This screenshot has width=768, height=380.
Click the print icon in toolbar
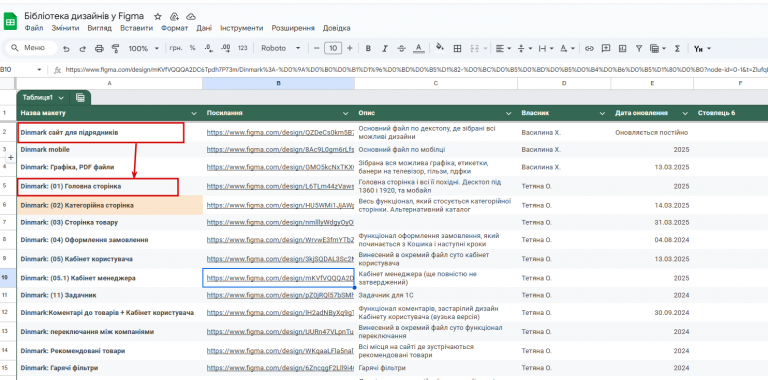(99, 48)
